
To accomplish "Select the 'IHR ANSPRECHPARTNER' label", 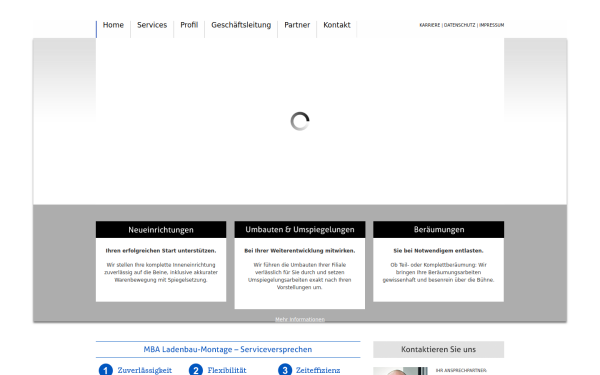I will pos(461,370).
